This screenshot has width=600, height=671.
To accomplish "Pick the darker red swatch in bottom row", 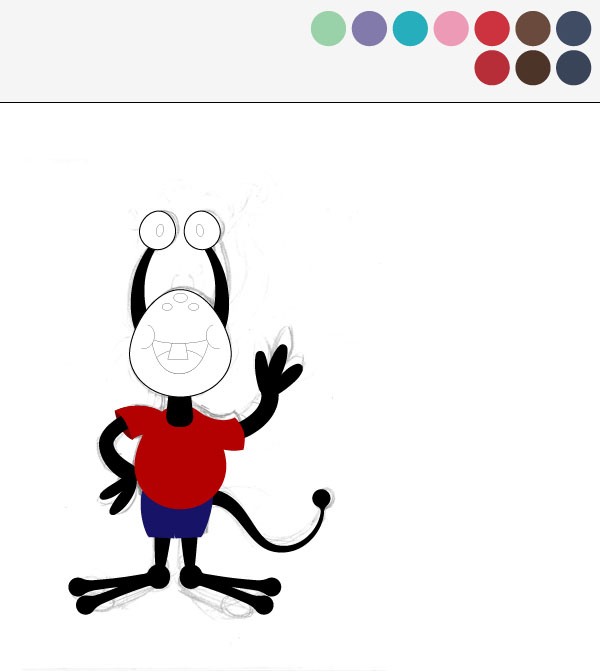I will coord(492,68).
